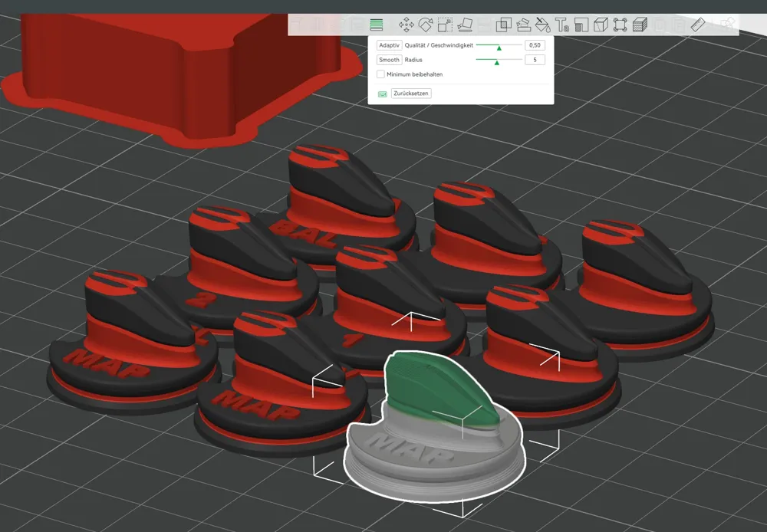This screenshot has height=532, width=767.
Task: Open the mesh boolean overlapping squares tool
Action: [503, 25]
